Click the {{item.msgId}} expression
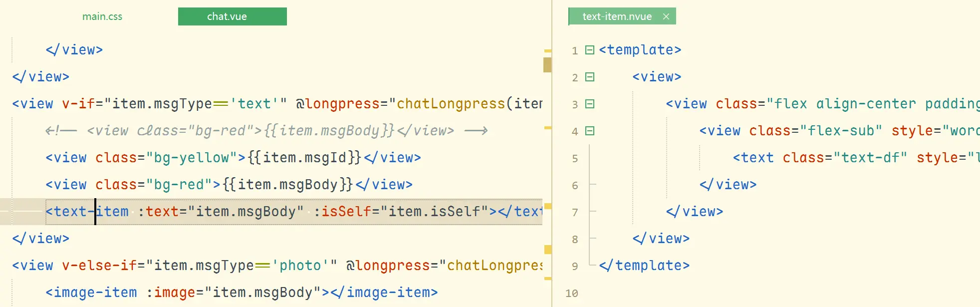Image resolution: width=980 pixels, height=307 pixels. pyautogui.click(x=304, y=158)
